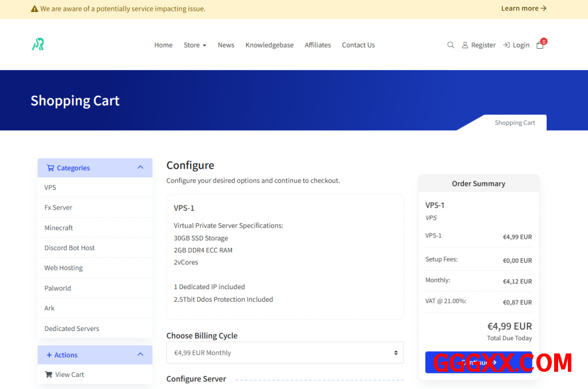
Task: Click the site logo in the header
Action: pyautogui.click(x=38, y=45)
